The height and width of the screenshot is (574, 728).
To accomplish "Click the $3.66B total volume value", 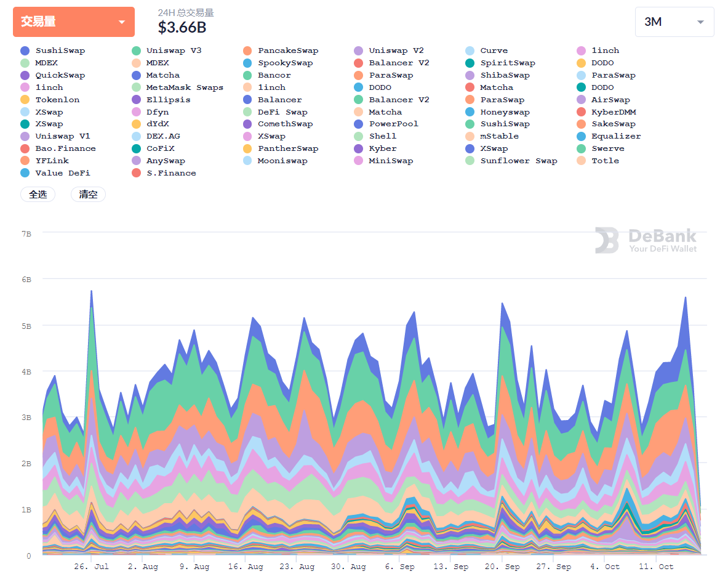I will tap(182, 28).
